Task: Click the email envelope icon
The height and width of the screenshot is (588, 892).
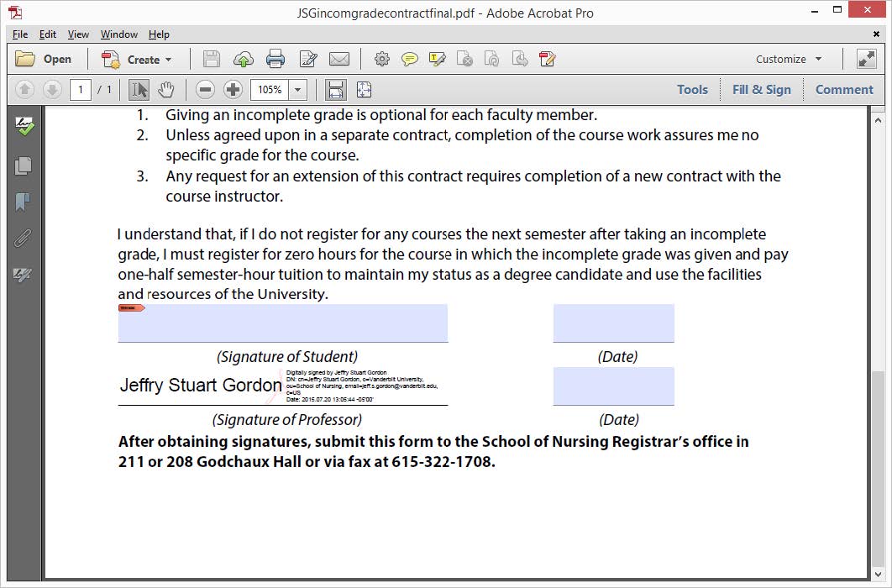Action: [x=338, y=59]
